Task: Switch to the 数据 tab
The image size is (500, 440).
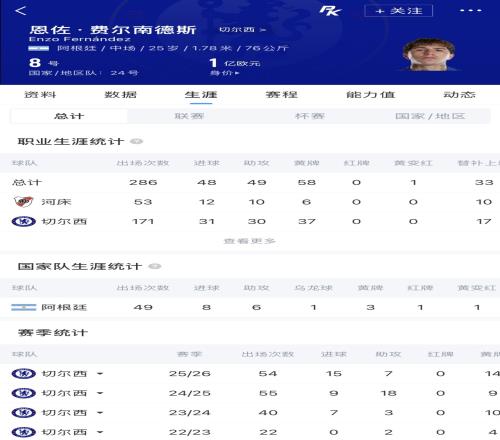Action: point(120,95)
